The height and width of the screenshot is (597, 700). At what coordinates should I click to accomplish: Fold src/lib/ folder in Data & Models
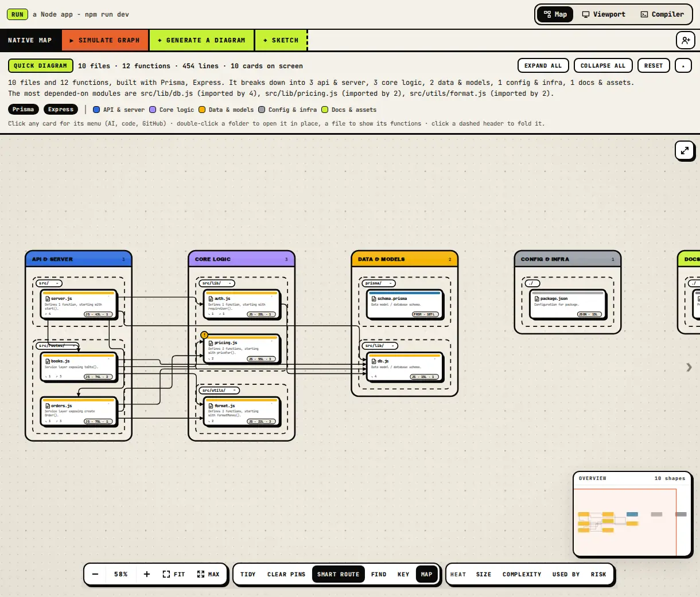(x=380, y=346)
